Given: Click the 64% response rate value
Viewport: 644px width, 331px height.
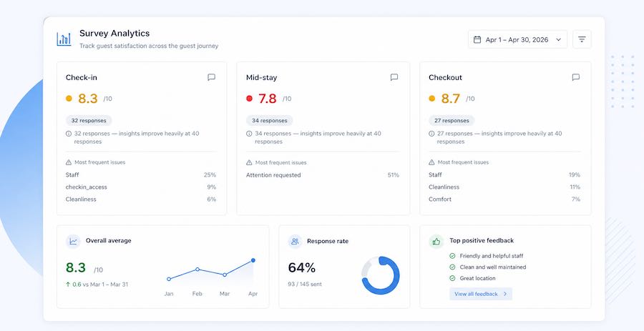Looking at the screenshot, I should point(301,268).
